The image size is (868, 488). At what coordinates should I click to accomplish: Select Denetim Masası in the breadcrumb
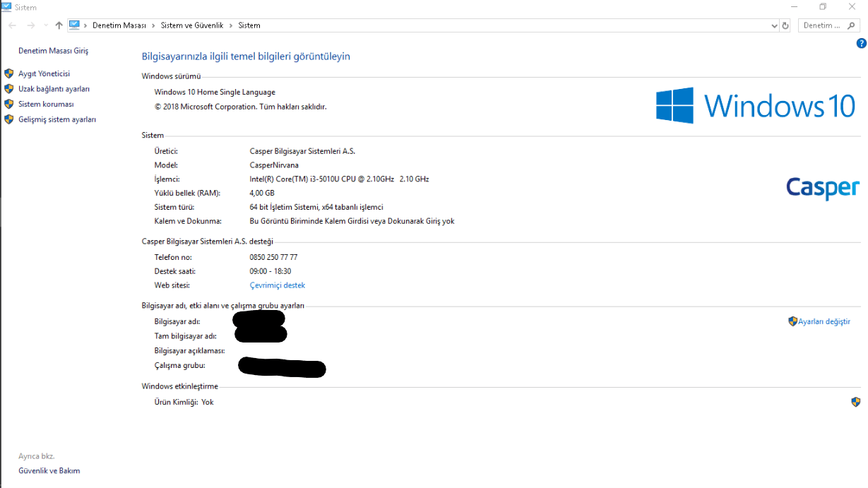[x=119, y=25]
